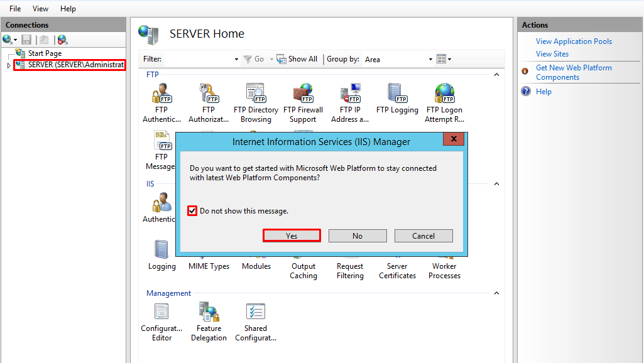Screen dimensions: 644x363
Task: Click the Up folder icon in Connections toolbar
Action: coord(44,40)
